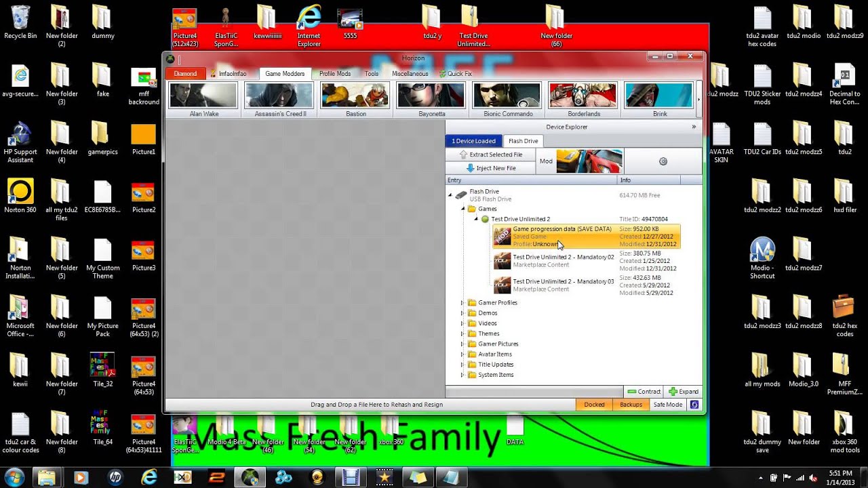868x488 pixels.
Task: Open the Bionic Commando modder
Action: coord(508,100)
